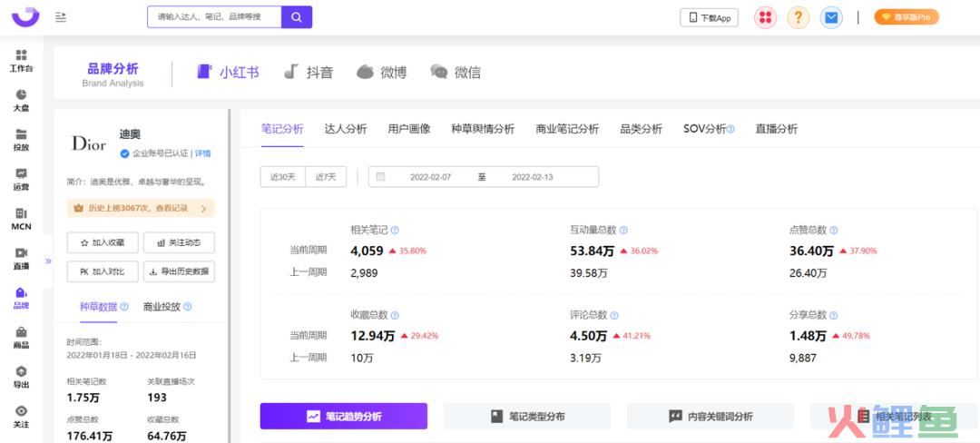Click the info icon beside 分享总数
Screen dimensions: 980x443
(x=833, y=316)
